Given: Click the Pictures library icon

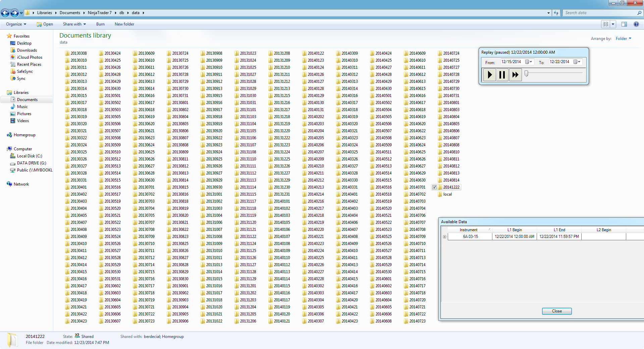Looking at the screenshot, I should coord(13,114).
